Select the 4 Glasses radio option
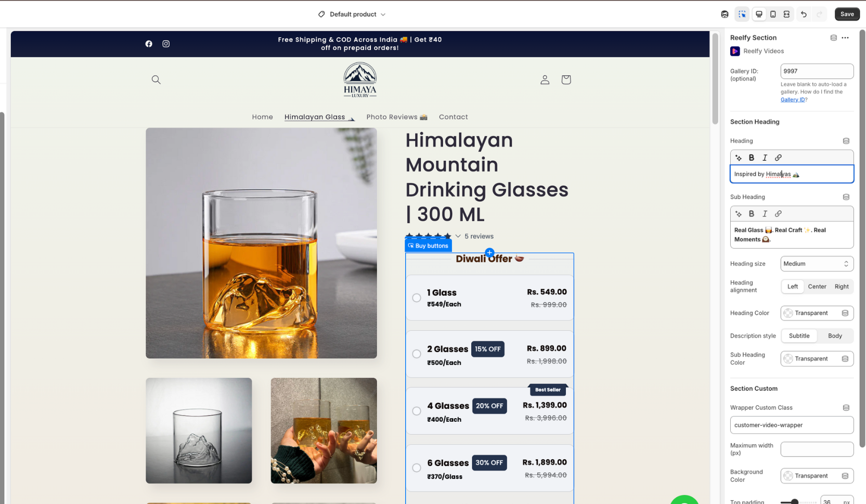This screenshot has width=866, height=504. (x=417, y=411)
